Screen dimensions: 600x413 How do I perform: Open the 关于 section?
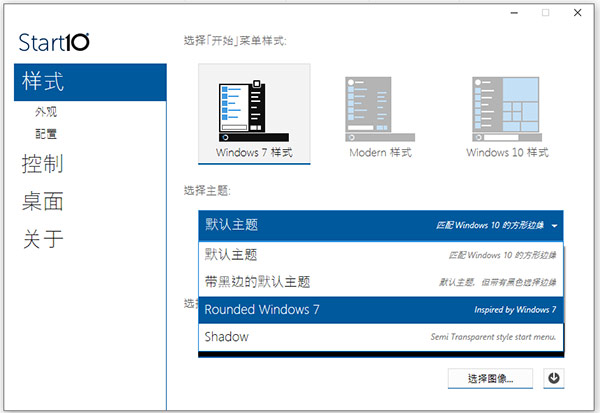tap(43, 239)
